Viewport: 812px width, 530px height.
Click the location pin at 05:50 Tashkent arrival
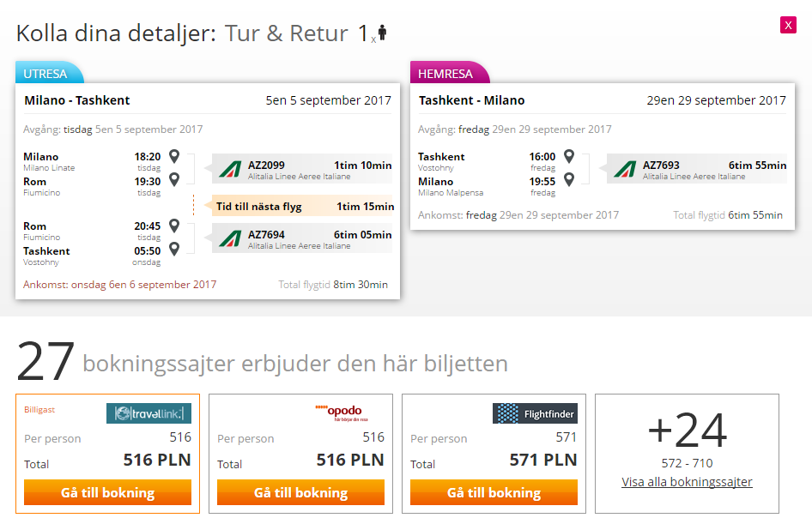coord(174,249)
